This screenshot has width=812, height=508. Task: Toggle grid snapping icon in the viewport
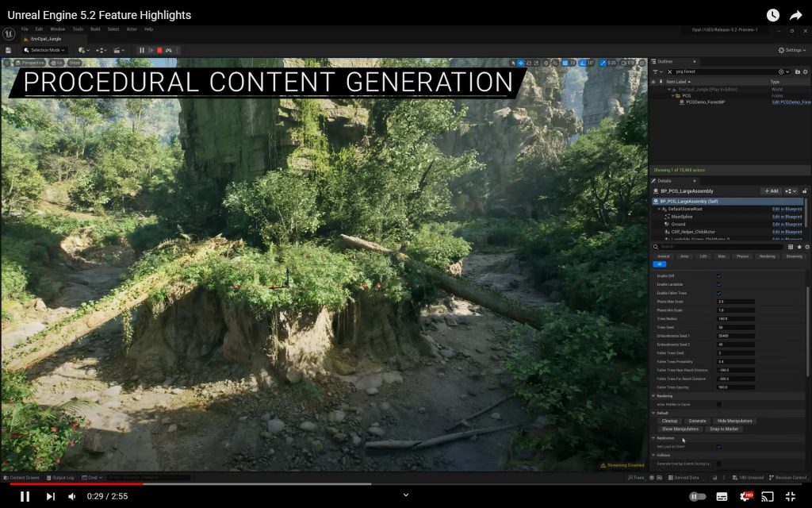(x=564, y=63)
